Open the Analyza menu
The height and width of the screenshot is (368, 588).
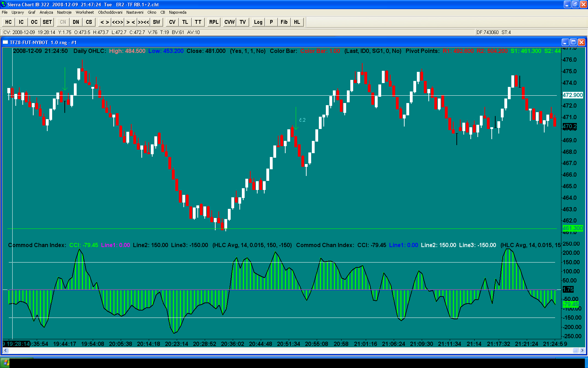point(46,12)
